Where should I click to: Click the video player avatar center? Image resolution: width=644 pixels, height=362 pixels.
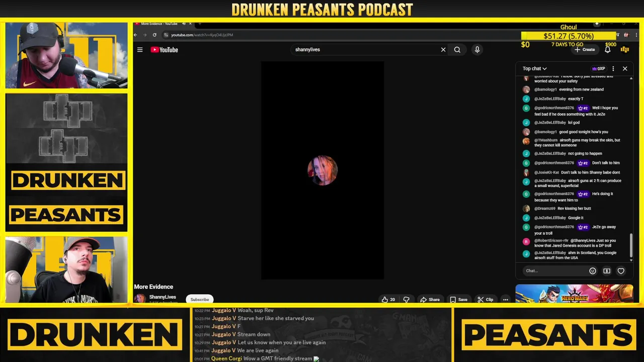click(x=323, y=170)
